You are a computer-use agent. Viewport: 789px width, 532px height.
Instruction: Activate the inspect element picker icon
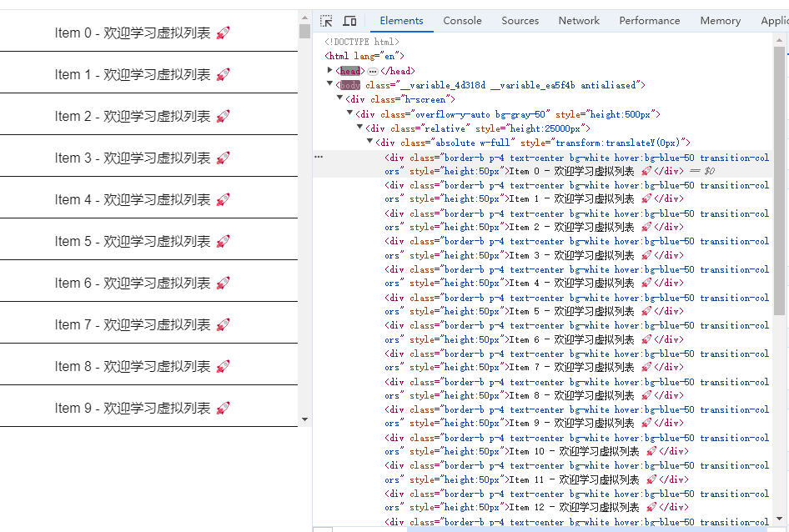coord(327,20)
